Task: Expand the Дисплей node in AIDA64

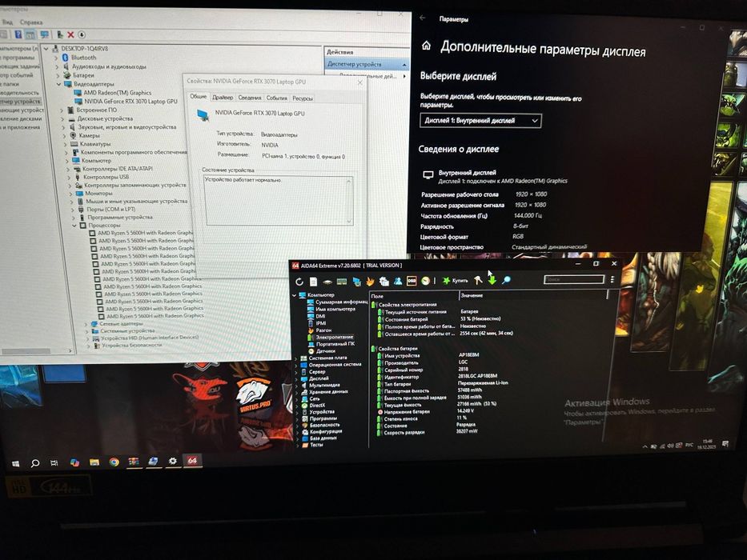Action: tap(297, 379)
